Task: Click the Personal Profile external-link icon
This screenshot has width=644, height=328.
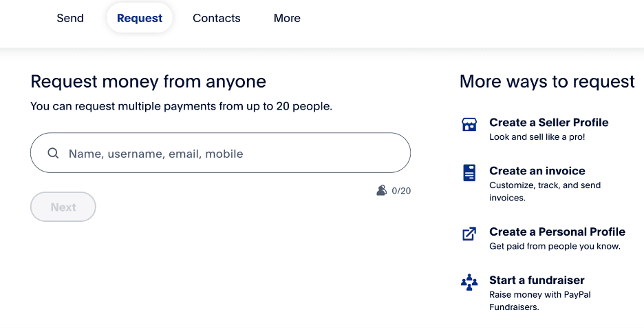Action: point(469,234)
